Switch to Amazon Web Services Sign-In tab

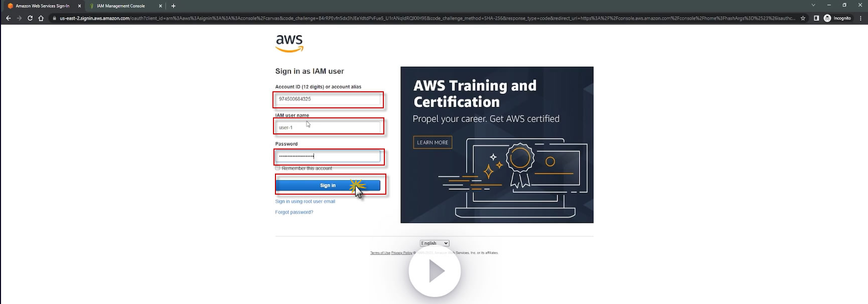pyautogui.click(x=43, y=6)
